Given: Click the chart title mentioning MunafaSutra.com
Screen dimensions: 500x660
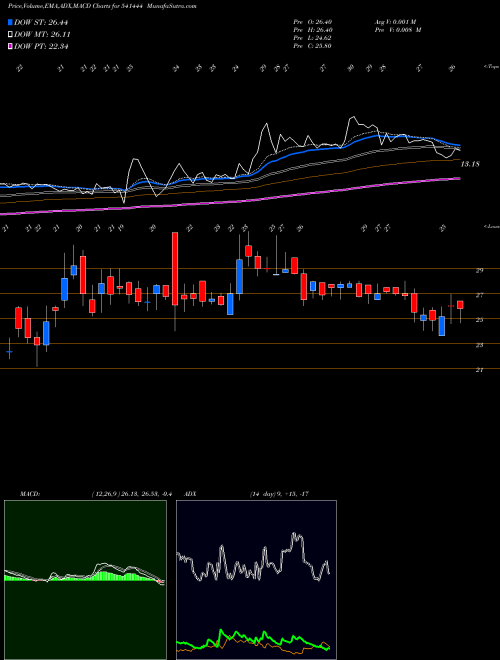Looking at the screenshot, I should pos(102,7).
